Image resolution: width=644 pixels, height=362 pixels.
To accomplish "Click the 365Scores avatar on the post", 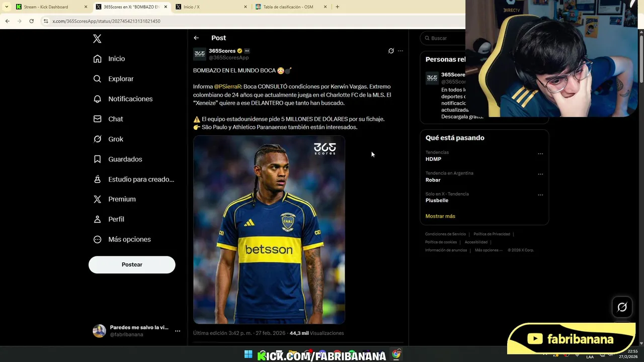I will pos(200,54).
